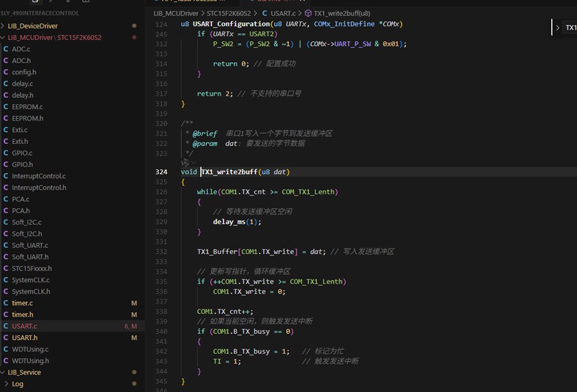Image resolution: width=577 pixels, height=392 pixels.
Task: Open delay.c file
Action: coord(23,83)
